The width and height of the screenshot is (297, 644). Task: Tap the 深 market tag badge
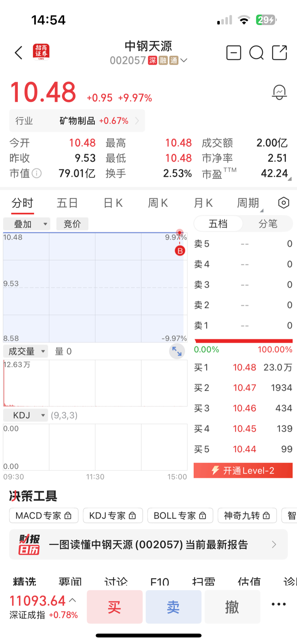[153, 60]
